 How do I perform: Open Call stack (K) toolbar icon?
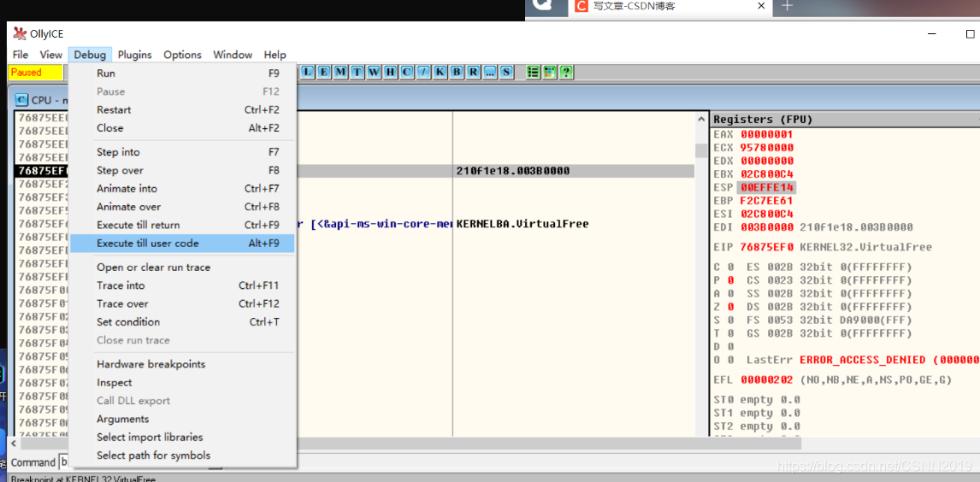point(440,72)
